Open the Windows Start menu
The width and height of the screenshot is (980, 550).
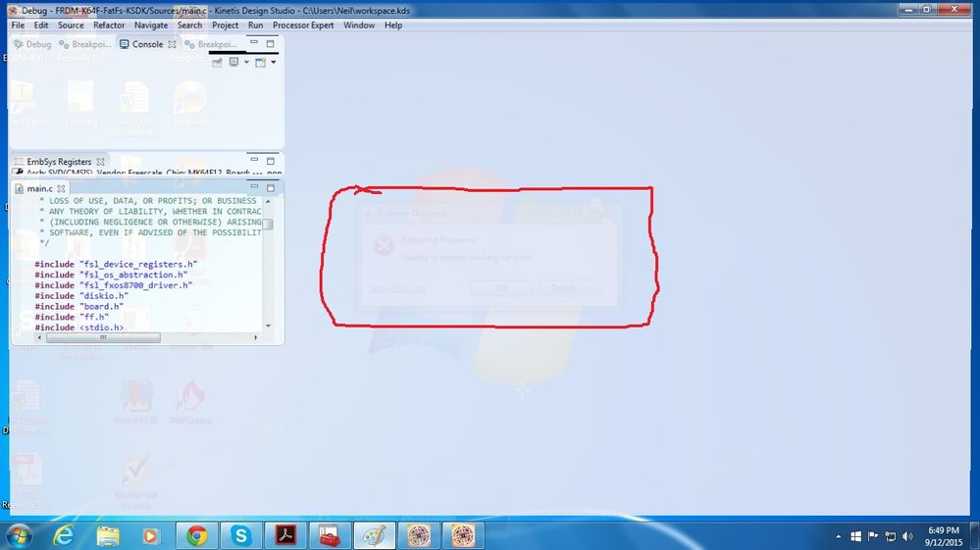[18, 535]
